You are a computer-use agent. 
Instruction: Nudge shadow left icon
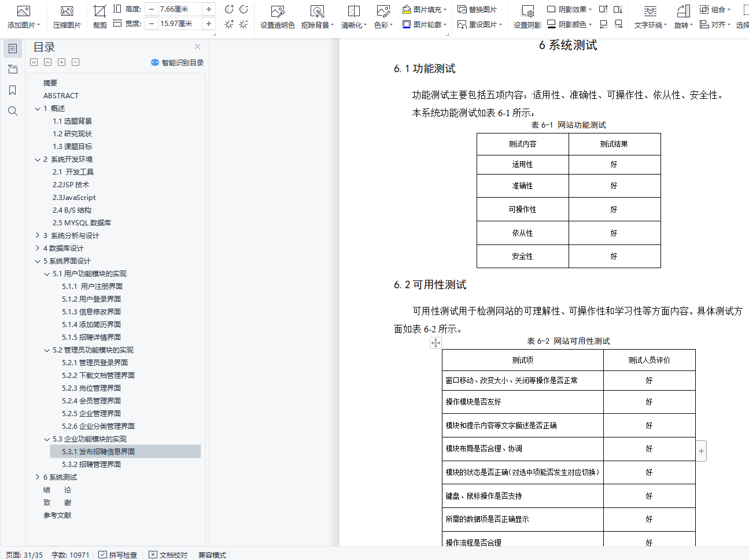603,24
